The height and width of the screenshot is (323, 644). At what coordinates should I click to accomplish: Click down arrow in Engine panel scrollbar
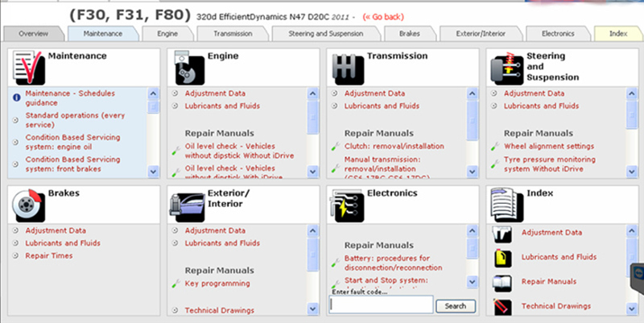click(312, 172)
